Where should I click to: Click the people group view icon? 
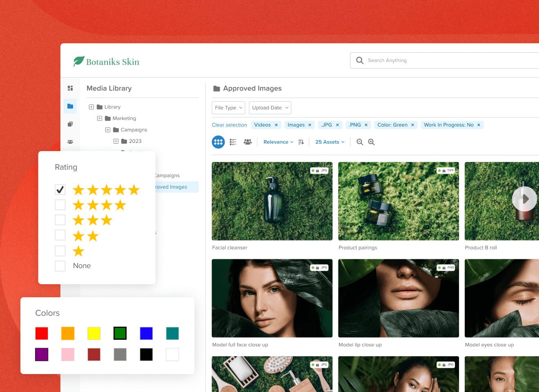(247, 142)
